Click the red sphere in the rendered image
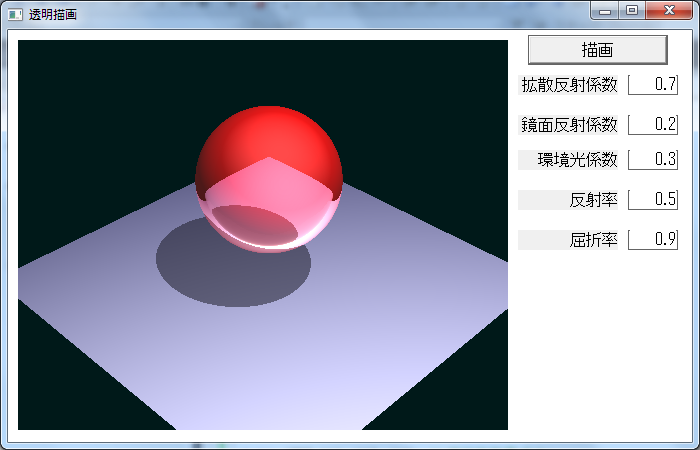The width and height of the screenshot is (700, 450). point(269,179)
